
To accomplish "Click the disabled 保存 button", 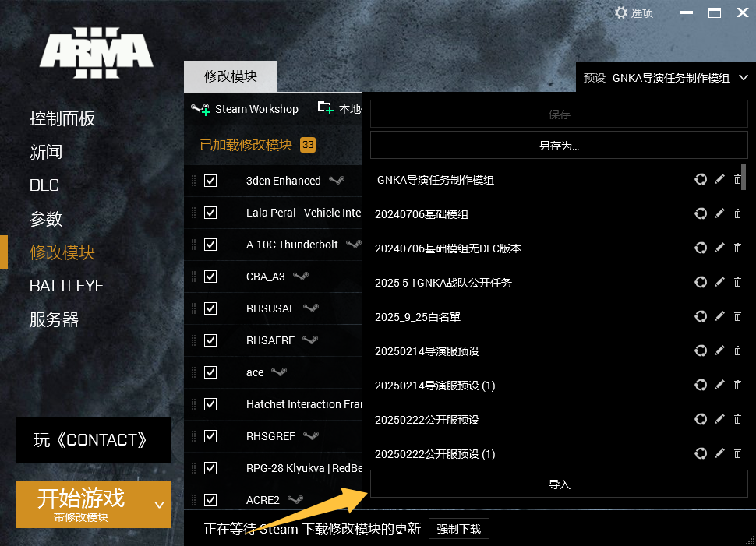I will [x=559, y=114].
